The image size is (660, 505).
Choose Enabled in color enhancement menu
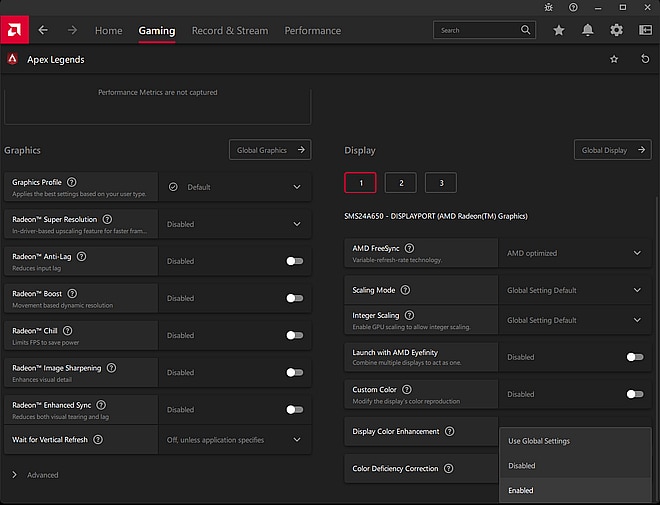point(575,490)
